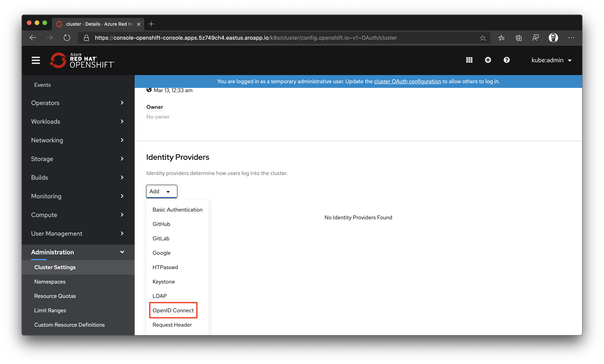Screen dimensions: 604x364
Task: Go back using browser back arrow
Action: [x=33, y=38]
